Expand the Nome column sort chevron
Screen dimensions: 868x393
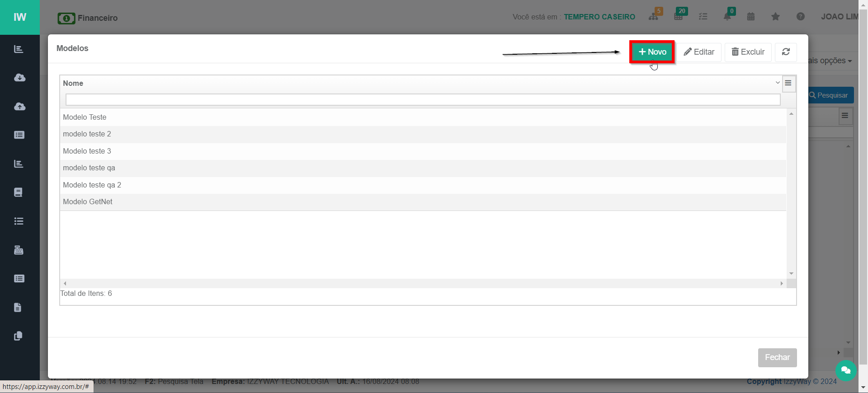point(778,83)
